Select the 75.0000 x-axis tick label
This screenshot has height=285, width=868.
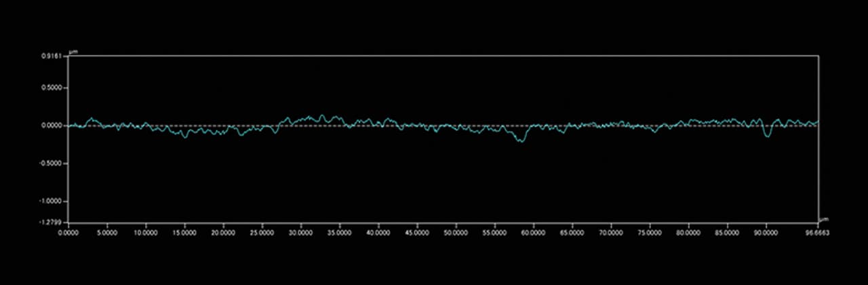coord(650,232)
